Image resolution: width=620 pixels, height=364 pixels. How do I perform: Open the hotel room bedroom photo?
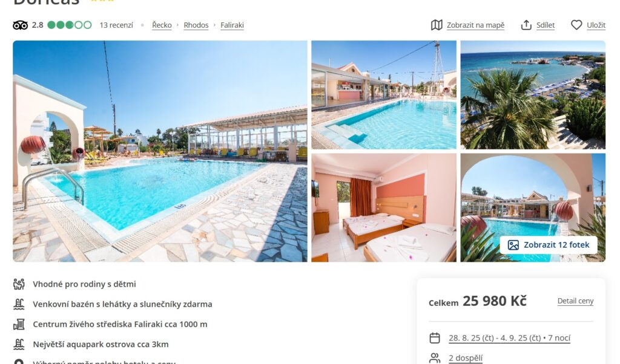pyautogui.click(x=383, y=207)
